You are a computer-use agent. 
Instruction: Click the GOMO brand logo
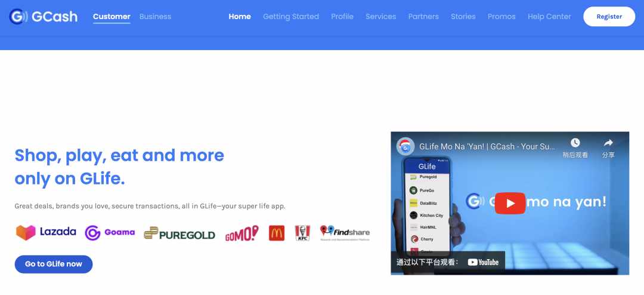[x=242, y=233]
